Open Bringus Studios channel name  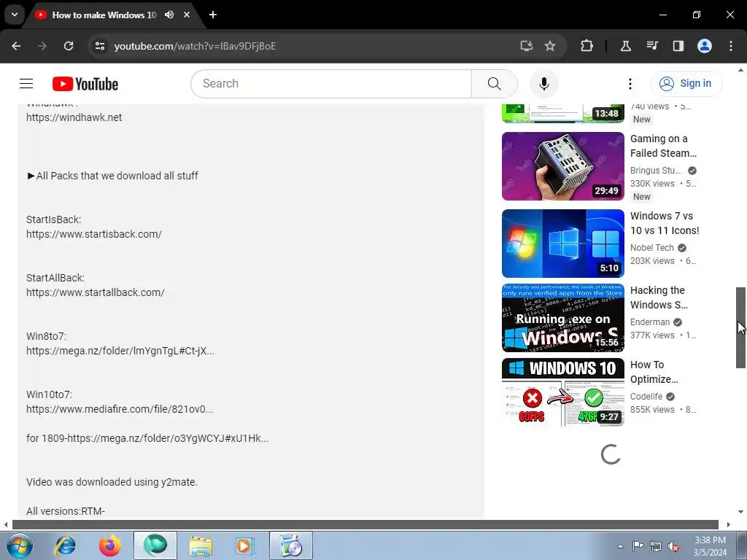click(x=656, y=171)
